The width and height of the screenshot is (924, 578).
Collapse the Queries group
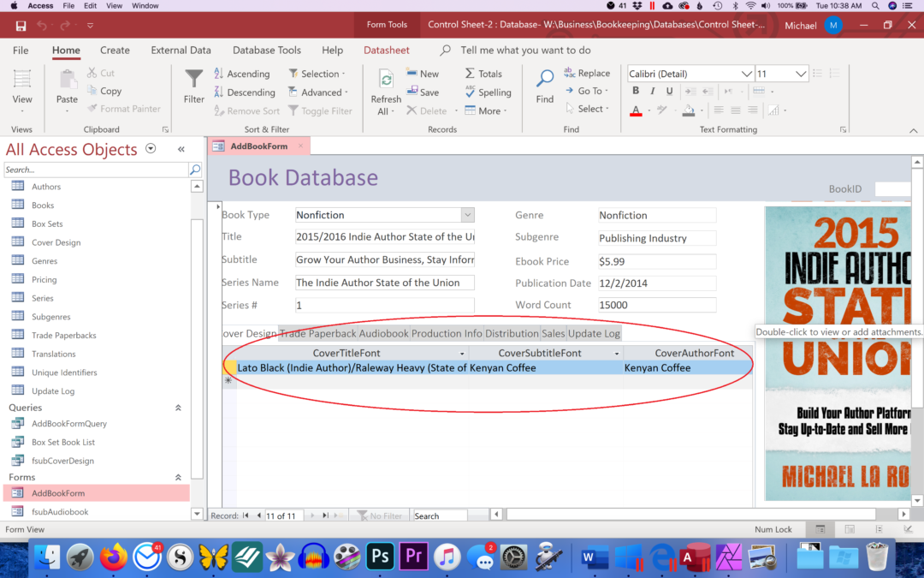click(178, 408)
